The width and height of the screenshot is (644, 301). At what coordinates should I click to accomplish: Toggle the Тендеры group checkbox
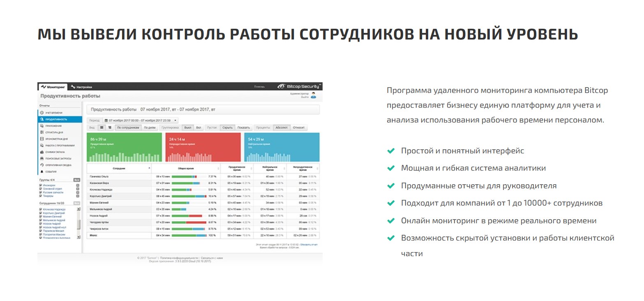click(x=40, y=196)
